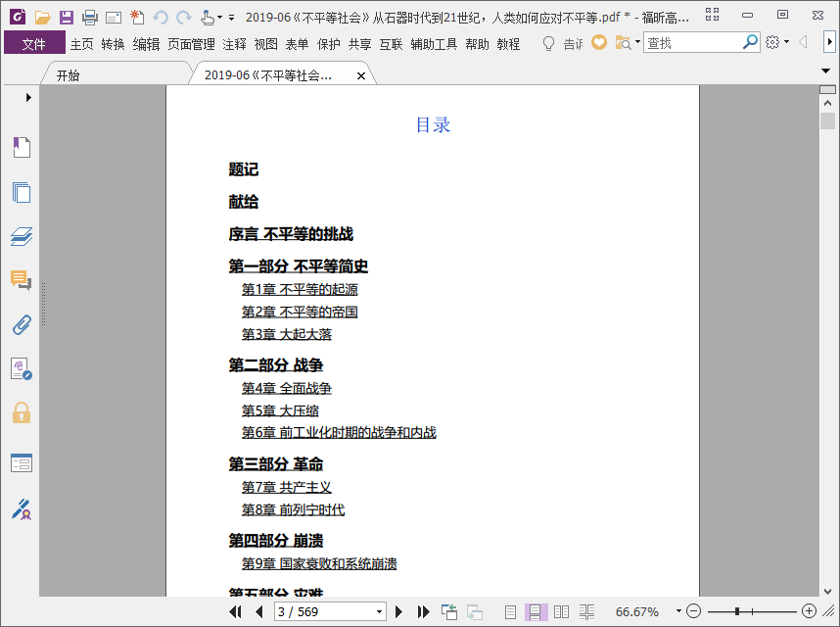This screenshot has width=840, height=627.
Task: Open the Bookmarks panel in sidebar
Action: [22, 147]
